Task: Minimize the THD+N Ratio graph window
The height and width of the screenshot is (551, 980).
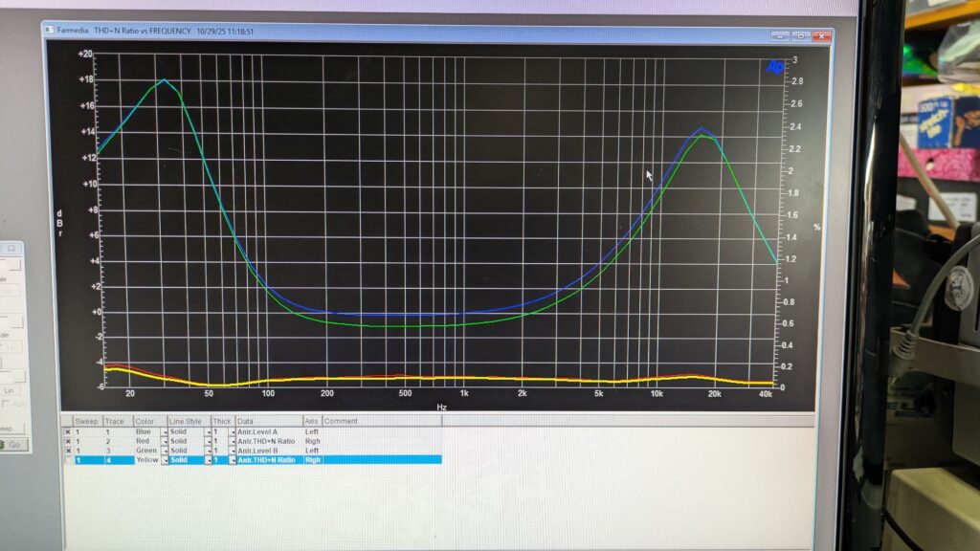Action: 781,35
